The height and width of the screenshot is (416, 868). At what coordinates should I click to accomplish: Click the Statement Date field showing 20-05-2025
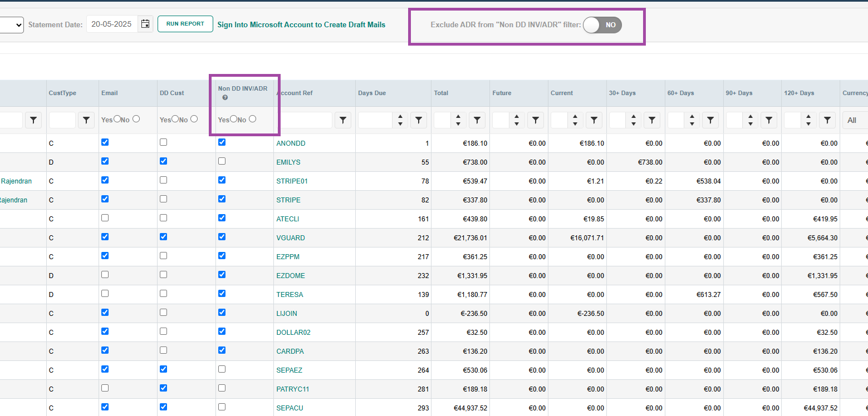click(112, 24)
